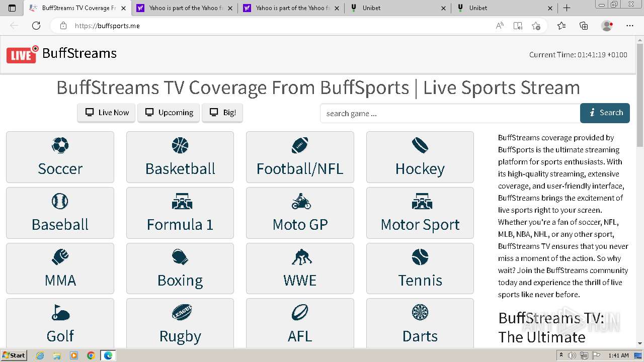This screenshot has width=644, height=362.
Task: Open browser Collections
Action: coord(584,26)
